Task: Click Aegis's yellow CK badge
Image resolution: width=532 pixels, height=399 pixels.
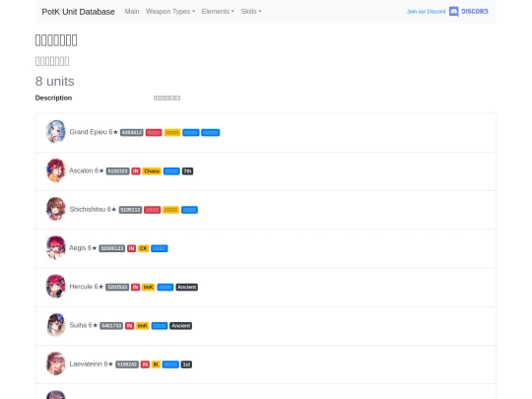Action: point(144,248)
